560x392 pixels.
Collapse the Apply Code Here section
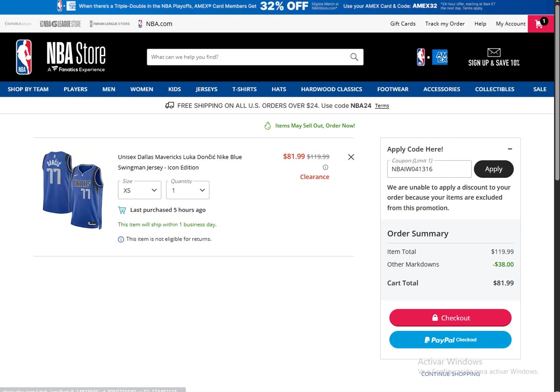point(510,149)
